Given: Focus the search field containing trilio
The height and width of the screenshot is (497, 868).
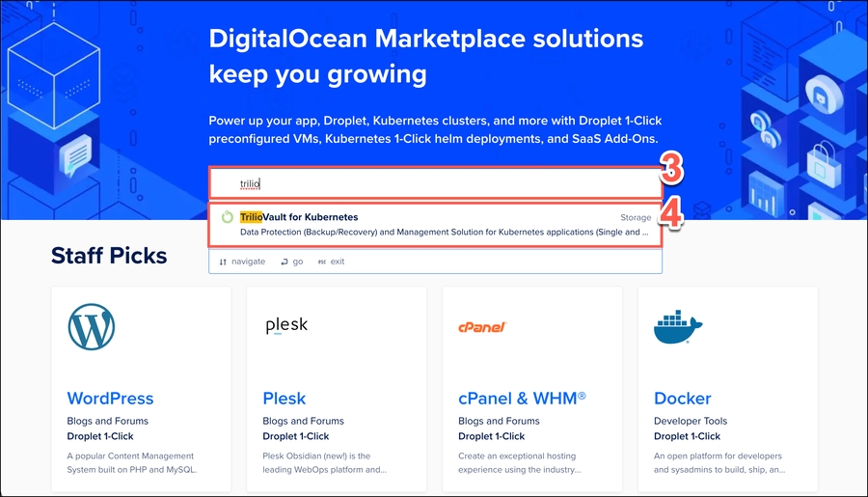Looking at the screenshot, I should 434,183.
